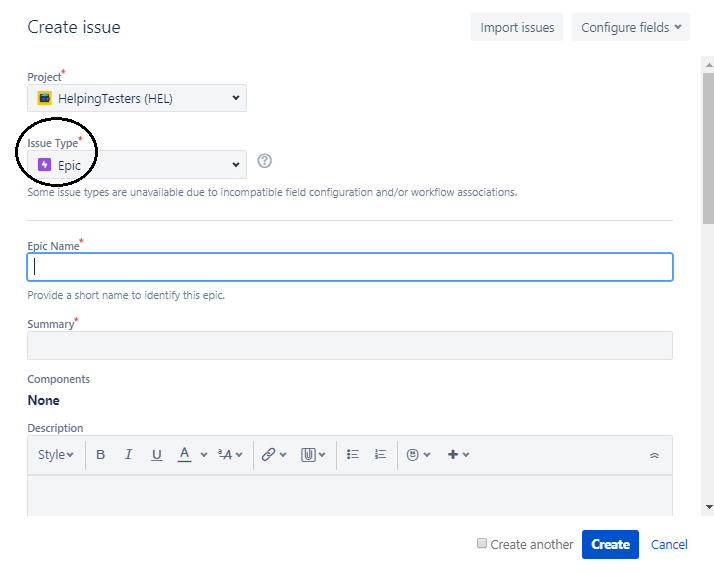Insert a bullet list
Viewport: 714px width, 572px height.
click(x=353, y=454)
